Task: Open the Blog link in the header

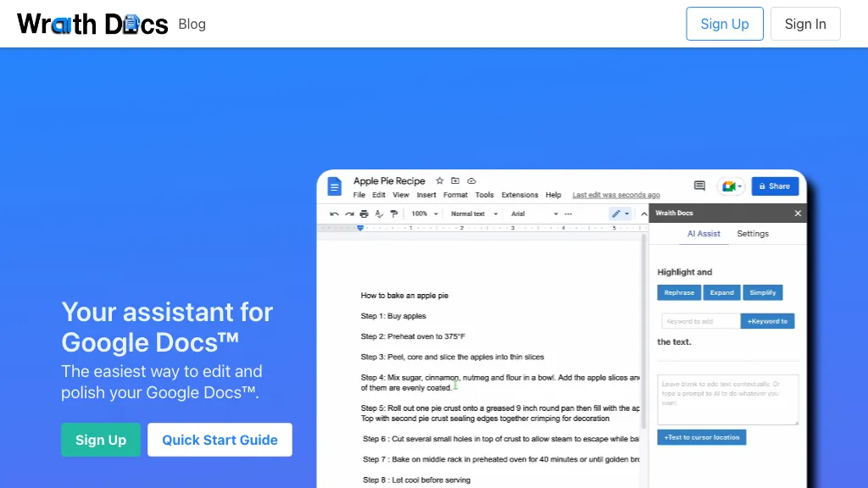Action: click(192, 24)
